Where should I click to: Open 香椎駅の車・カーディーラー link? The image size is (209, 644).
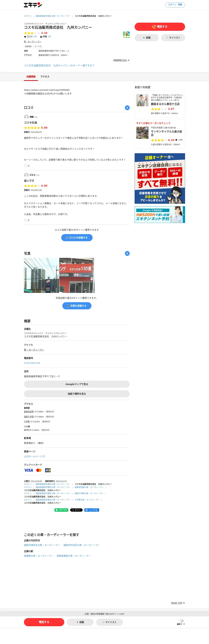[39, 556]
